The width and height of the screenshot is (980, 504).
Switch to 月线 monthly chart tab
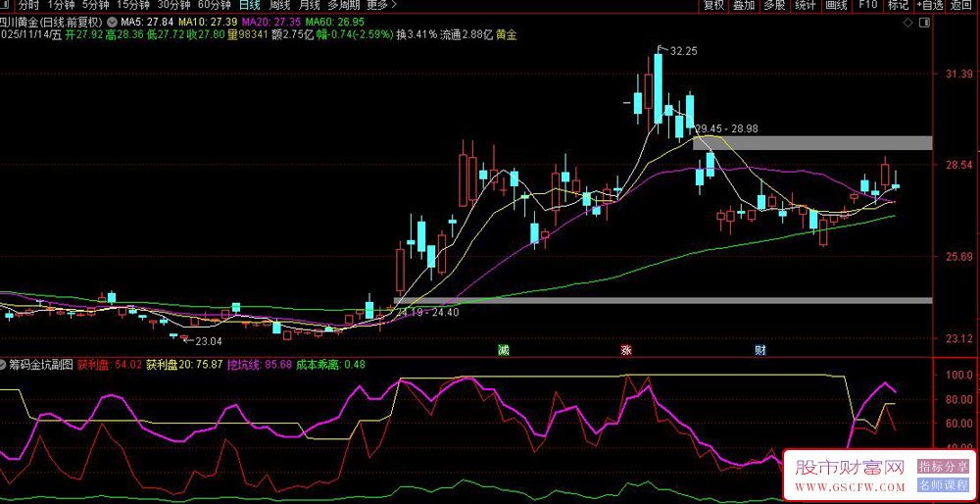[x=309, y=6]
